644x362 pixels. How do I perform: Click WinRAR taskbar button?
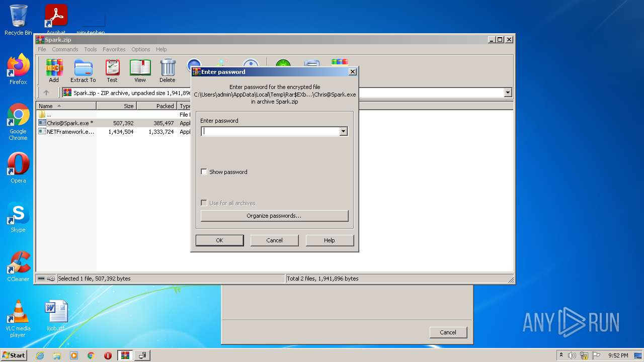point(125,355)
